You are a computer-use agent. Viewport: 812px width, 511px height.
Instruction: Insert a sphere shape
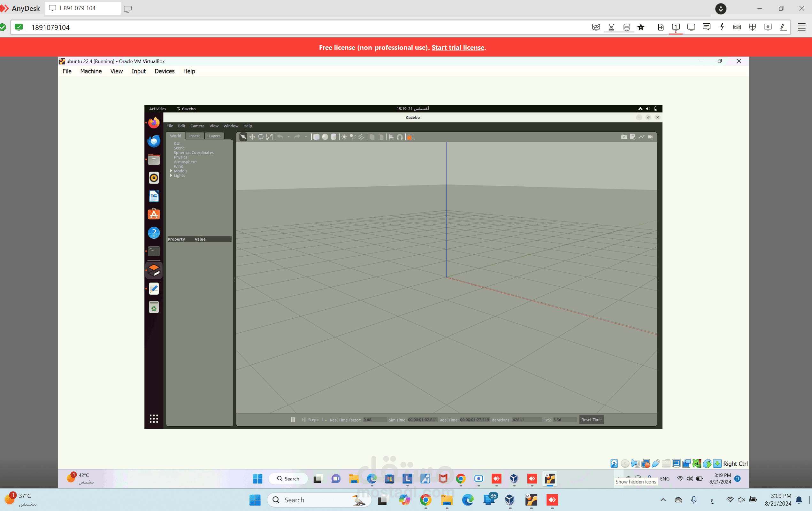pyautogui.click(x=325, y=137)
